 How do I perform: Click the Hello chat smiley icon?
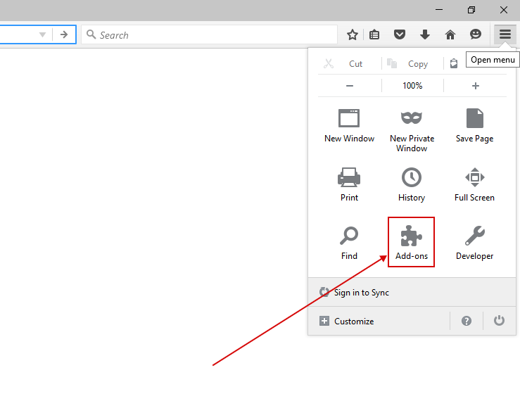(x=475, y=34)
